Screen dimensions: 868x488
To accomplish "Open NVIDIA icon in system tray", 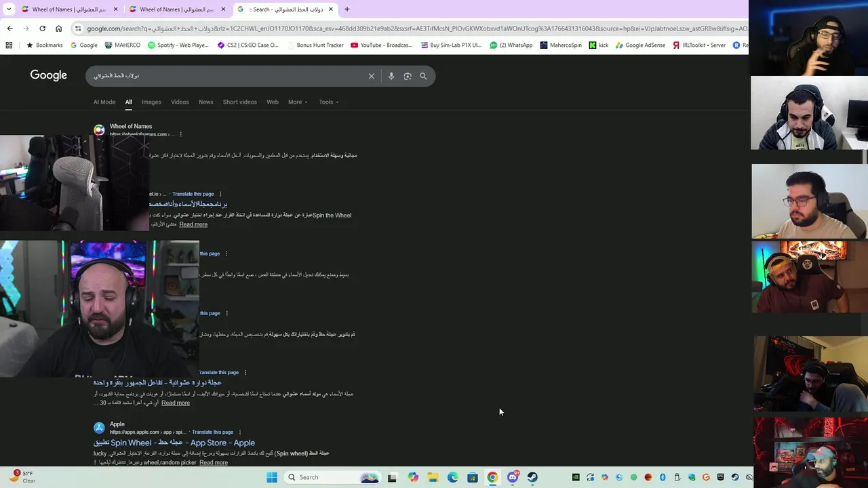I will point(576,477).
